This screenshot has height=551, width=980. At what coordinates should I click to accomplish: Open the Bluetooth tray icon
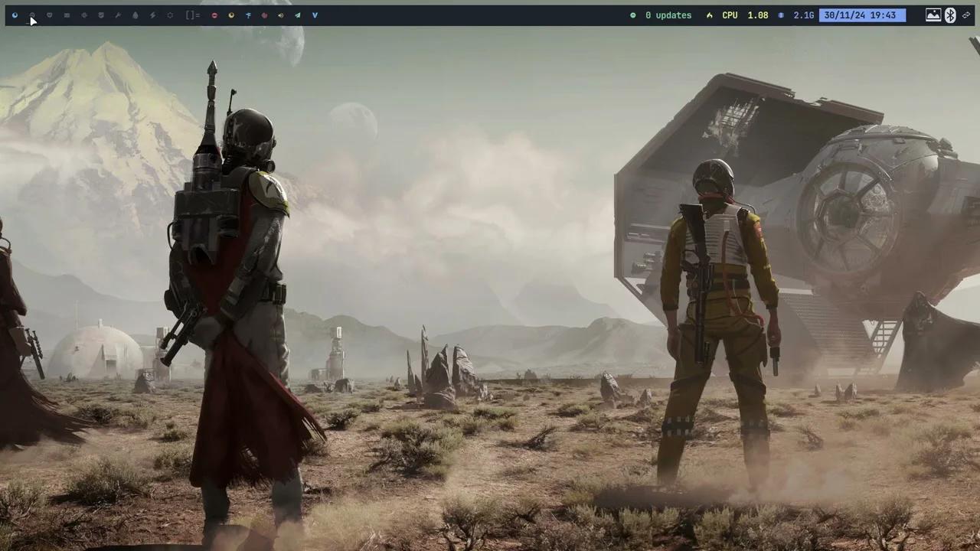(950, 15)
